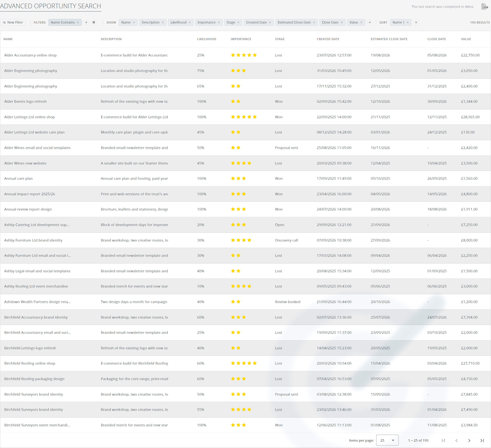
Task: Add another column to show
Action: point(370,22)
